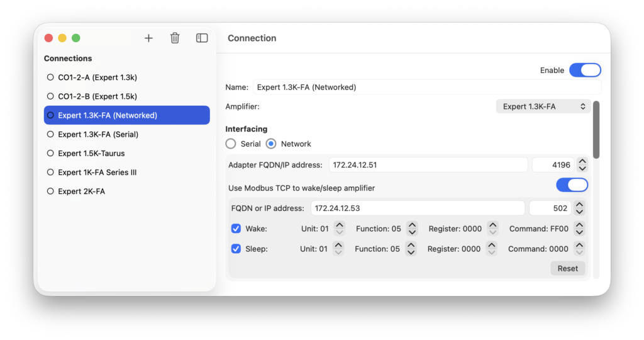Increment the Sleep Register stepper
Viewport: 644px width, 340px height.
491,245
